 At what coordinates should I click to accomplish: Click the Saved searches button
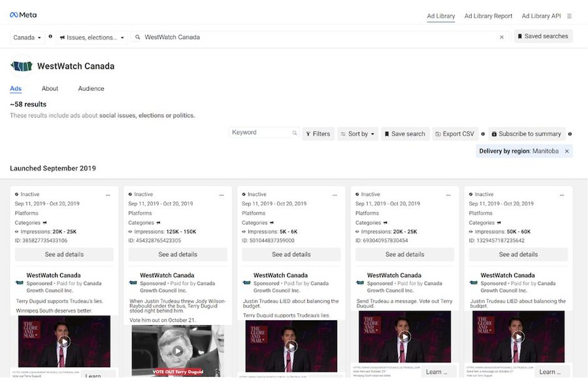(542, 37)
